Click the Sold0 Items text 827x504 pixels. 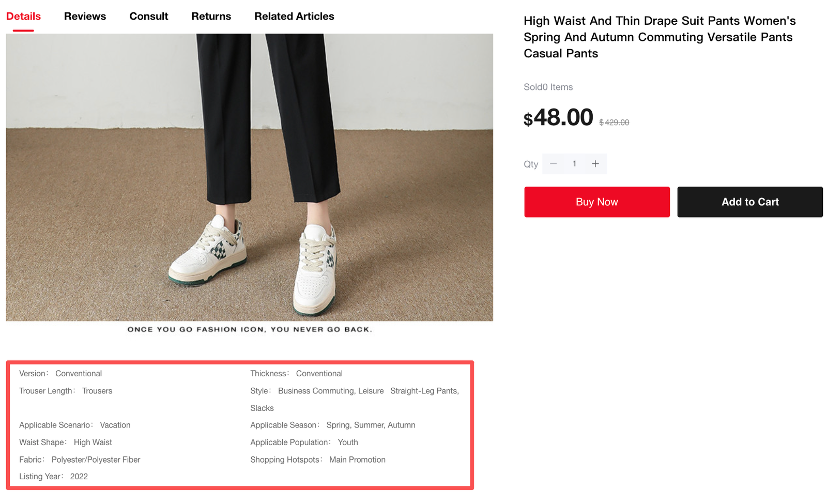[x=548, y=87]
